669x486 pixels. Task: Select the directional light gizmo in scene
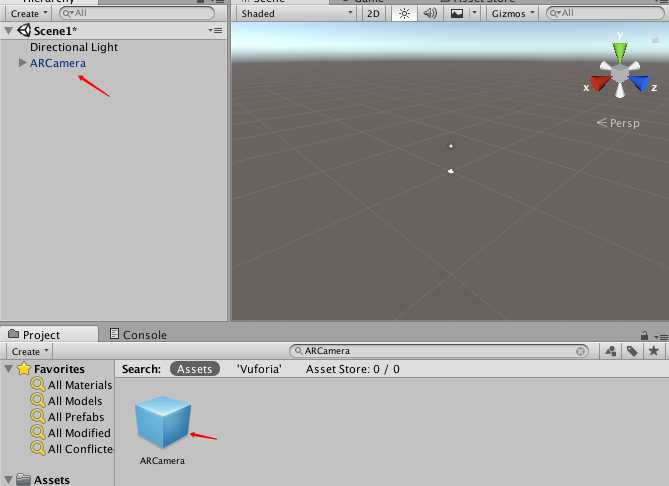click(451, 146)
